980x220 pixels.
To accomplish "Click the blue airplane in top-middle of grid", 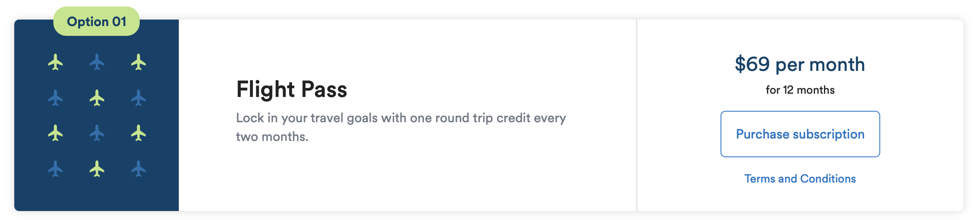I will [97, 62].
